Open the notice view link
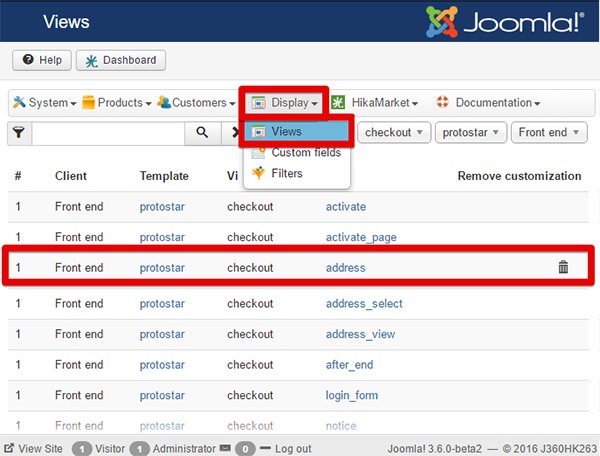Viewport: 600px width, 456px height. (341, 426)
